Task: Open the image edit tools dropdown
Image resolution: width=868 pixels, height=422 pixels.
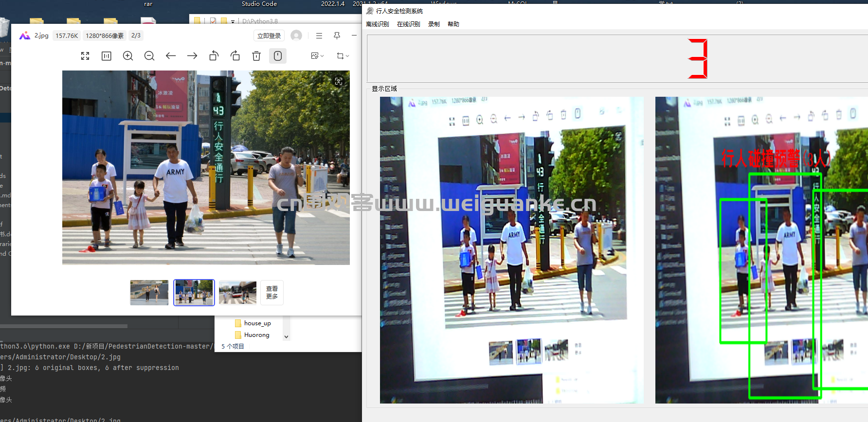Action: click(x=317, y=56)
